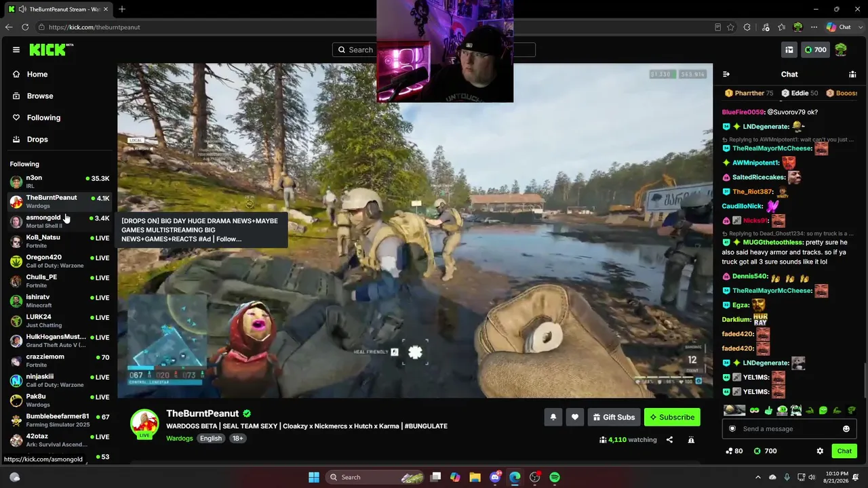Click the Gift Subs button
The height and width of the screenshot is (488, 868).
tap(614, 417)
